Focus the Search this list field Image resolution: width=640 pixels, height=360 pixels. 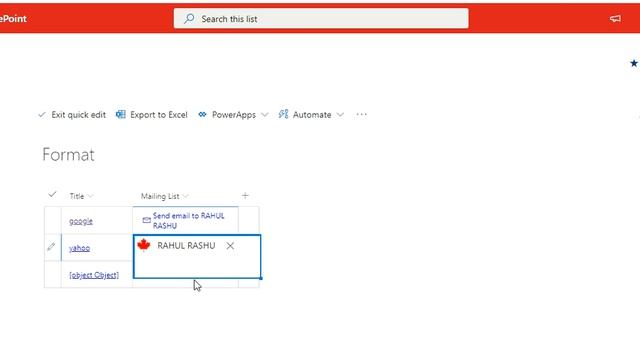(x=321, y=18)
